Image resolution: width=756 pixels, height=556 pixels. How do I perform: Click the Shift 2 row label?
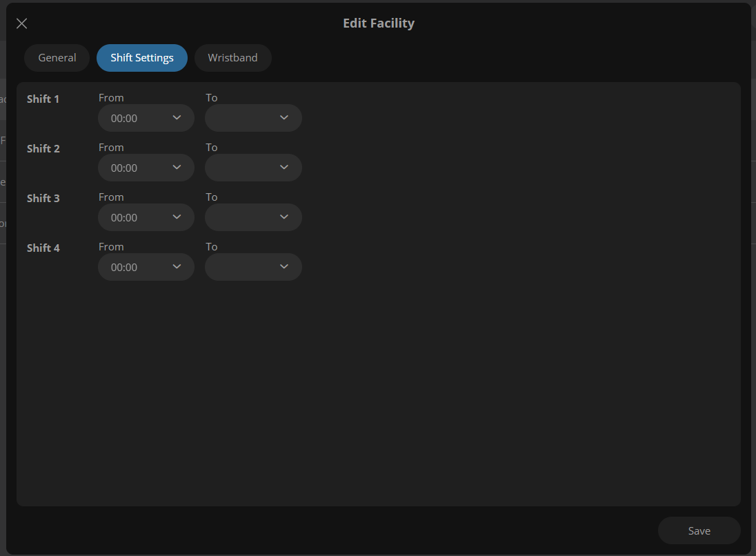[x=43, y=148]
